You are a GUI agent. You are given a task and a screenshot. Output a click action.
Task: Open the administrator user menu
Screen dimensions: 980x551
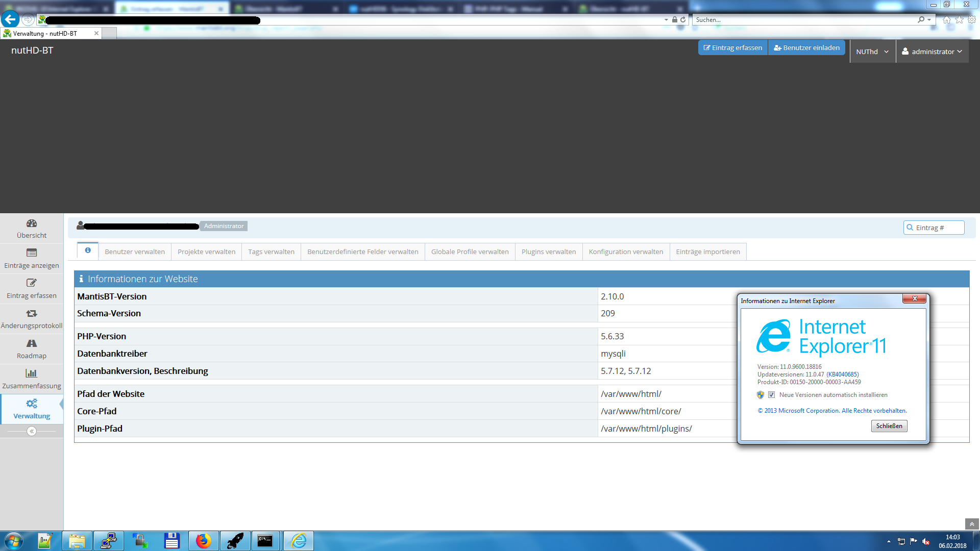[932, 52]
